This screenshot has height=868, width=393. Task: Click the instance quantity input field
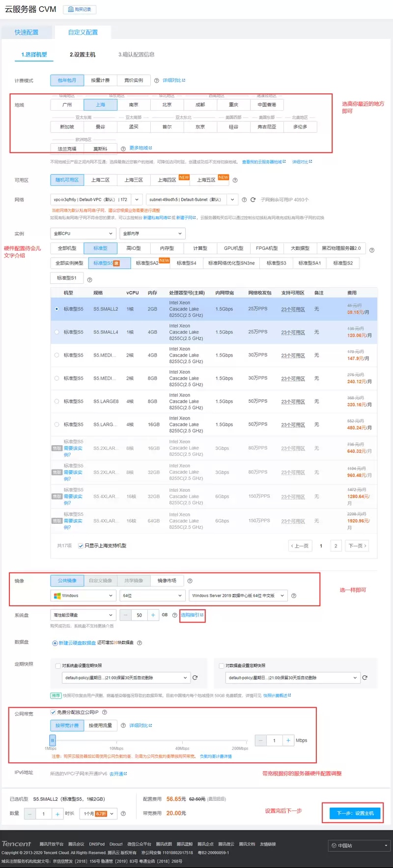click(44, 814)
